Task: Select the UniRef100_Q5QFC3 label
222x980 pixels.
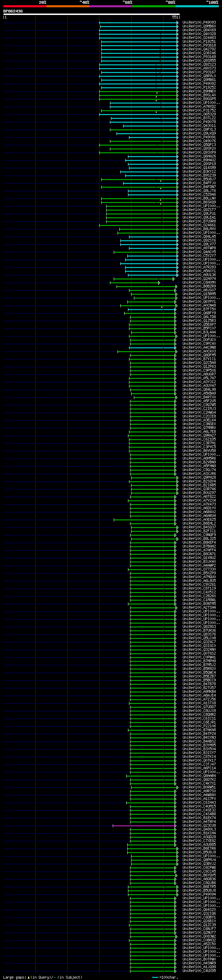Action: [199, 145]
